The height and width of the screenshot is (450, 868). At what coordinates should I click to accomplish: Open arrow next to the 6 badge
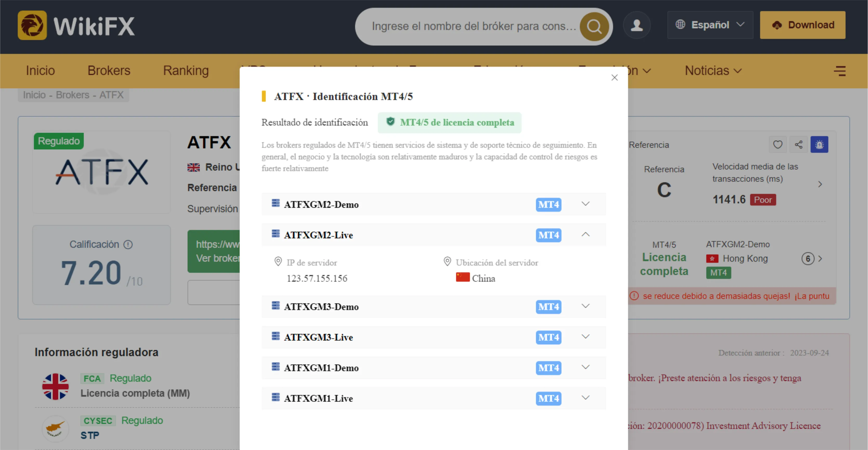pyautogui.click(x=820, y=259)
